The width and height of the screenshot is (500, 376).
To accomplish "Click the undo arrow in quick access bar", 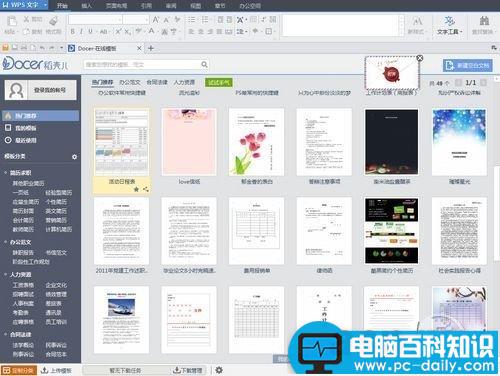I will [x=42, y=48].
